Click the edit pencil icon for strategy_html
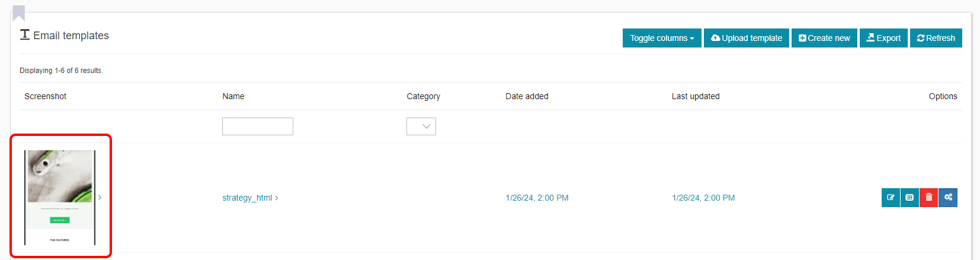 (891, 198)
